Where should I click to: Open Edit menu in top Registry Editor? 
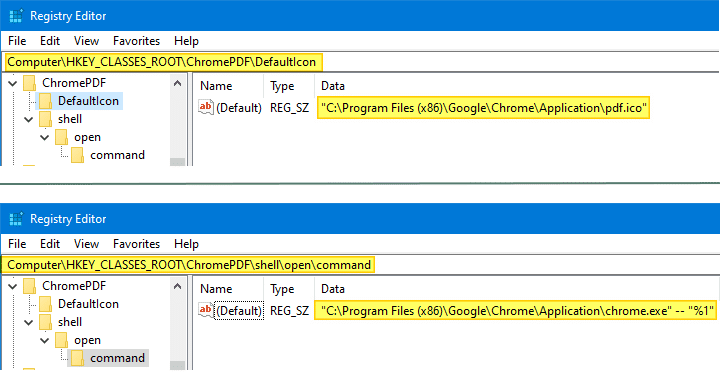(x=50, y=41)
